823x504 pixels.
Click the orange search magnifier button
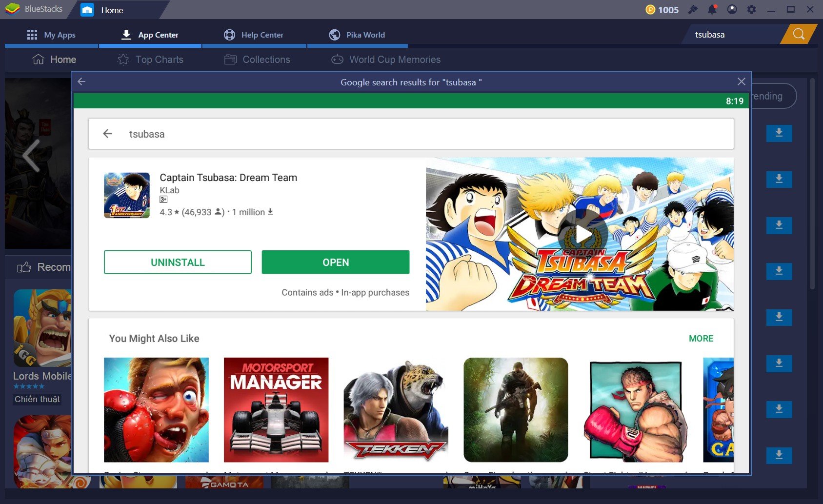799,34
